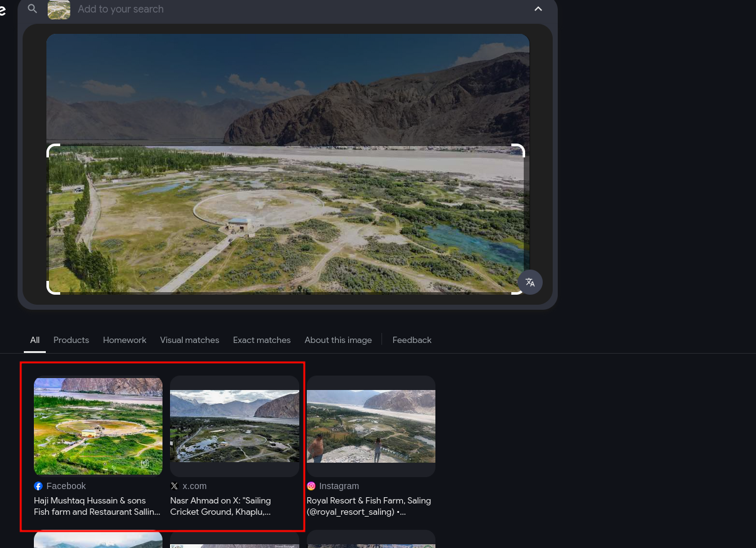756x548 pixels.
Task: Click the Instagram icon beside the Royal Resort result
Action: tap(311, 486)
